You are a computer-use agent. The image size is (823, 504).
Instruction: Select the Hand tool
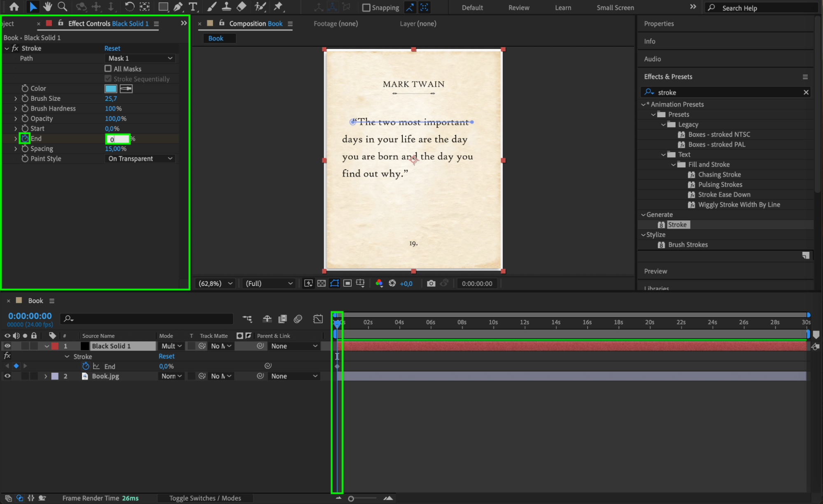pos(48,7)
